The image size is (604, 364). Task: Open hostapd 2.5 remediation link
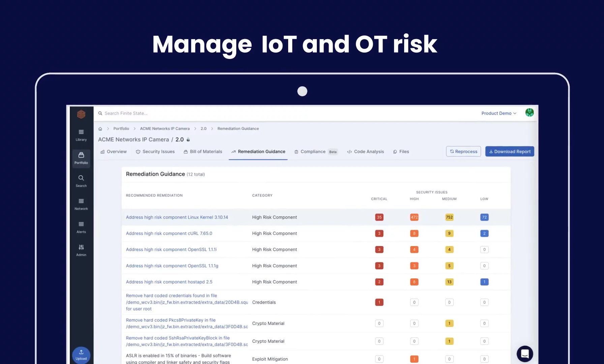[169, 282]
